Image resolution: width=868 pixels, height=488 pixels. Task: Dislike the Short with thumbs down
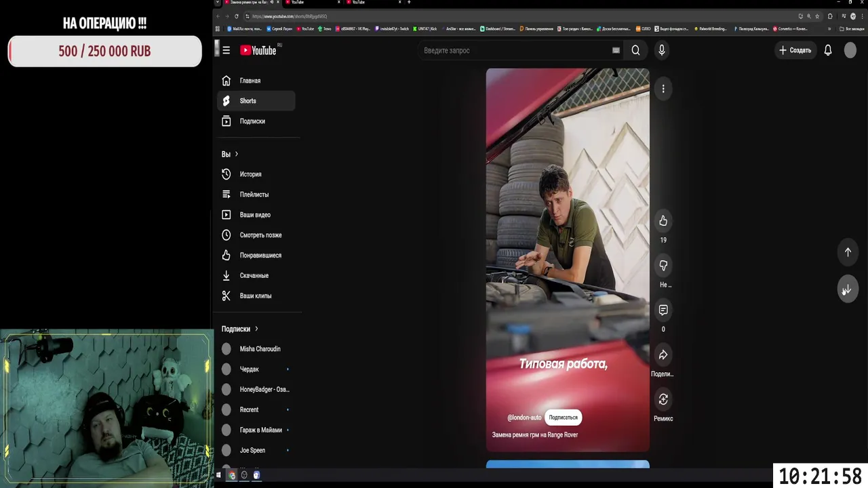(663, 266)
